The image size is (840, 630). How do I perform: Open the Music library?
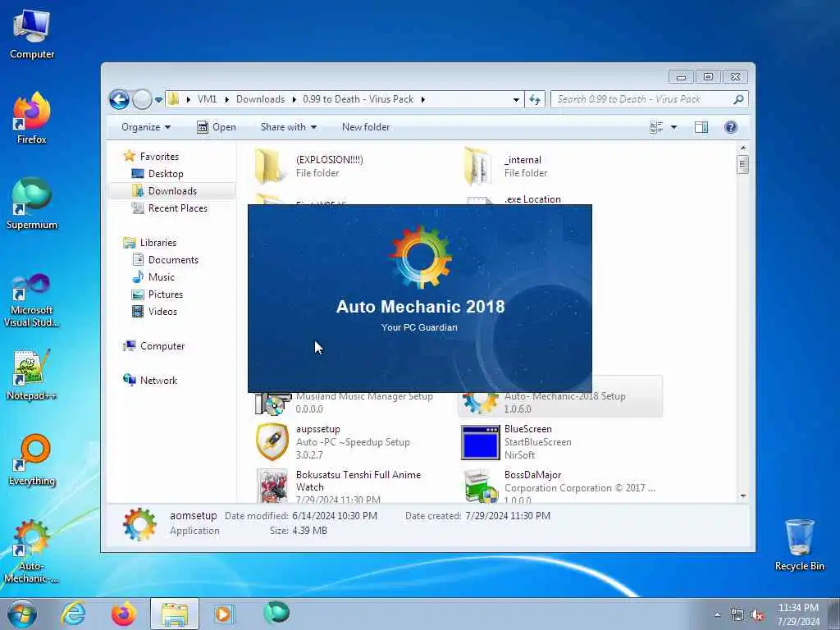click(x=162, y=277)
